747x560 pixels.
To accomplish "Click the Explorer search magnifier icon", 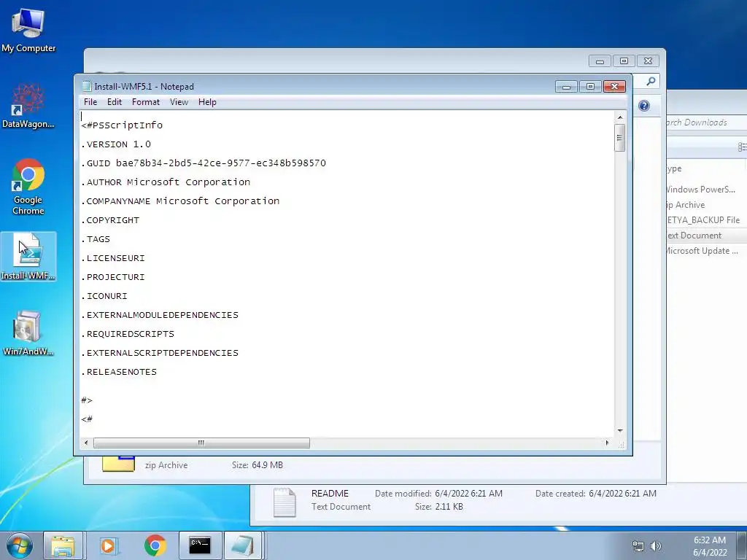I will tap(651, 82).
